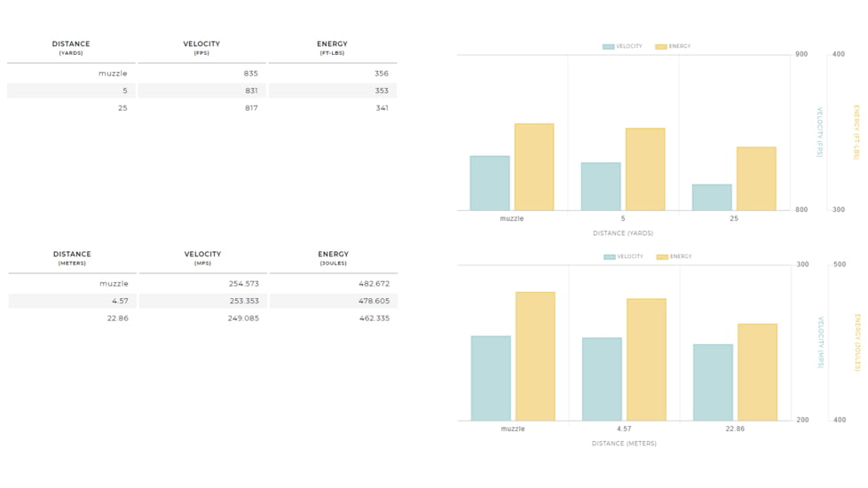Select the muzzle energy bar in the meters chart
868x488 pixels.
535,356
